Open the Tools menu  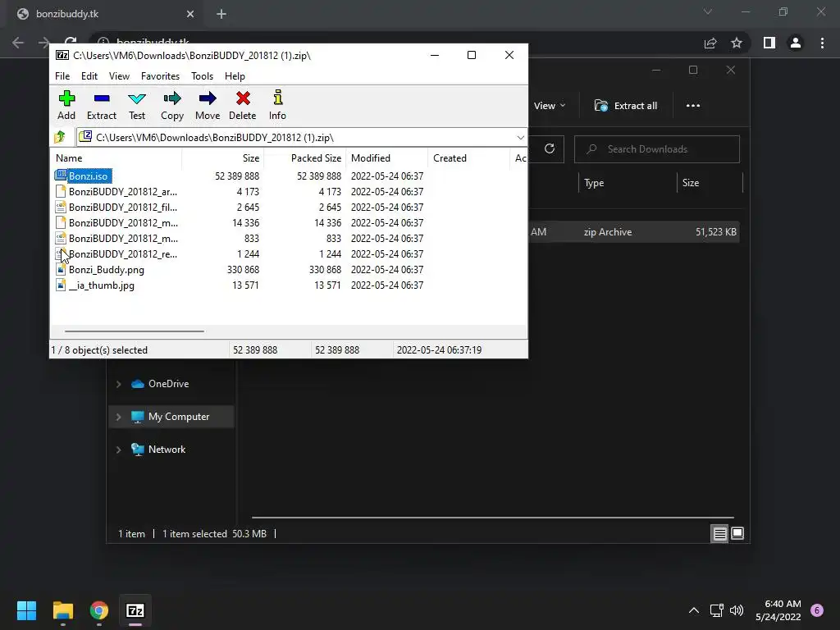202,76
